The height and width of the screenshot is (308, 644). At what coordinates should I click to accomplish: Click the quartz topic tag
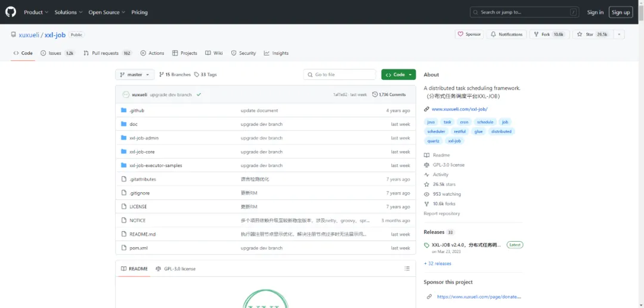pos(433,141)
